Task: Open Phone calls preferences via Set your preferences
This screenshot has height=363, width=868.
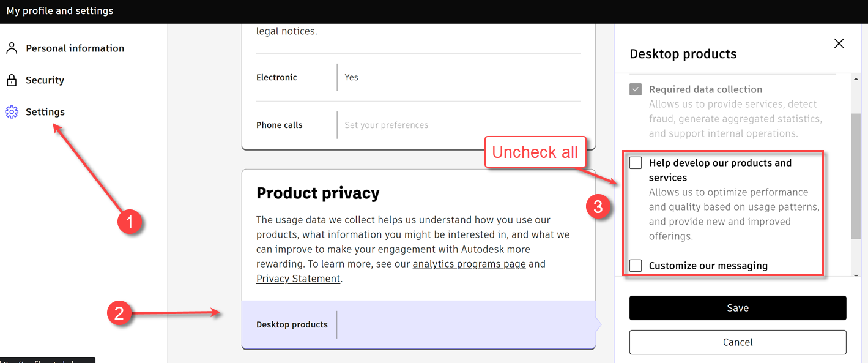Action: [386, 124]
